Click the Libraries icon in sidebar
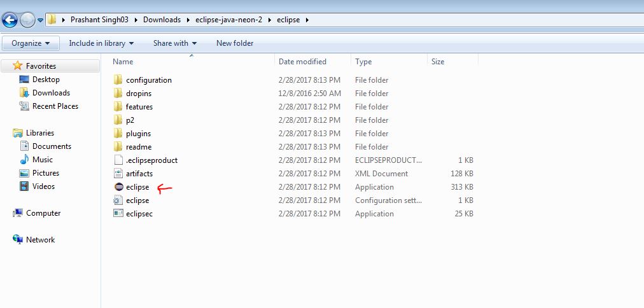The image size is (644, 308). [x=18, y=132]
